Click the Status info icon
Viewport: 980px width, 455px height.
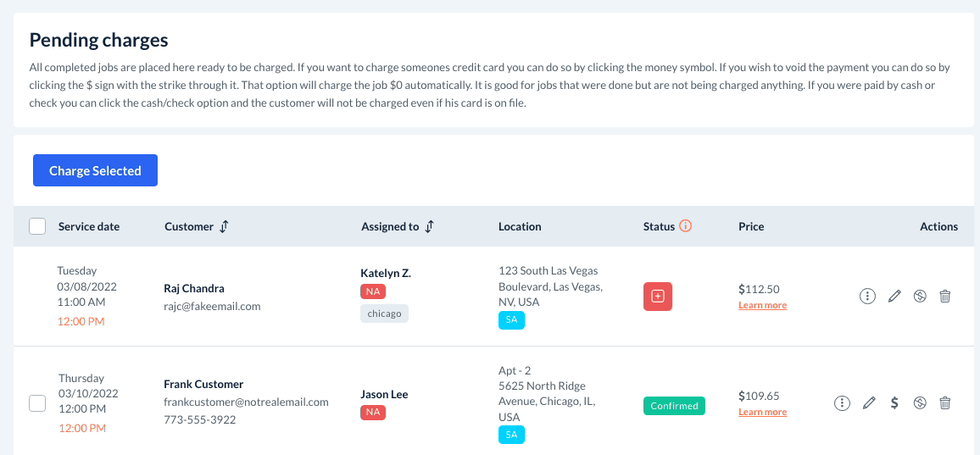687,226
